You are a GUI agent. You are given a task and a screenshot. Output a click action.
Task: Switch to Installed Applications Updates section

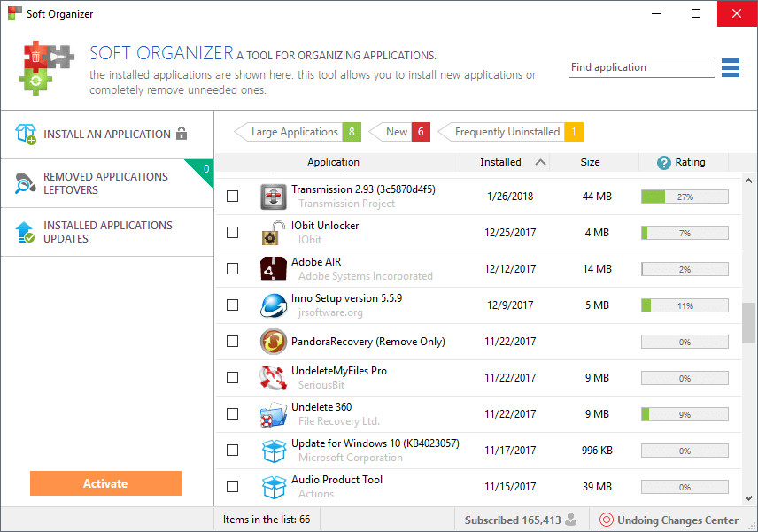click(x=106, y=232)
